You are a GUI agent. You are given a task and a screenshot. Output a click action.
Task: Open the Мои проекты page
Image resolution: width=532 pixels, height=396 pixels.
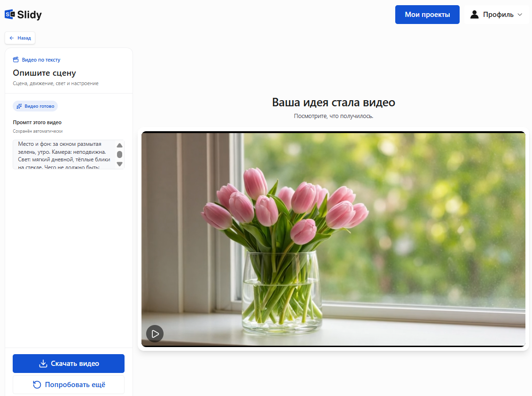pos(427,15)
